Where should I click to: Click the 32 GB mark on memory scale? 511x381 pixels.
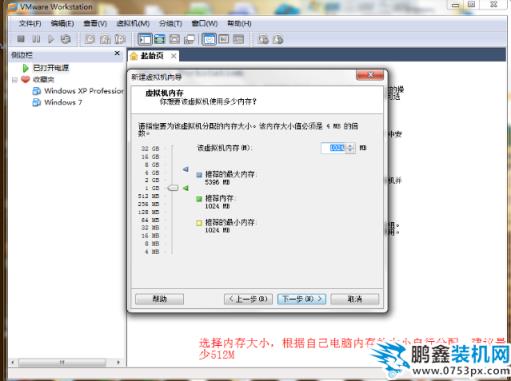click(150, 148)
